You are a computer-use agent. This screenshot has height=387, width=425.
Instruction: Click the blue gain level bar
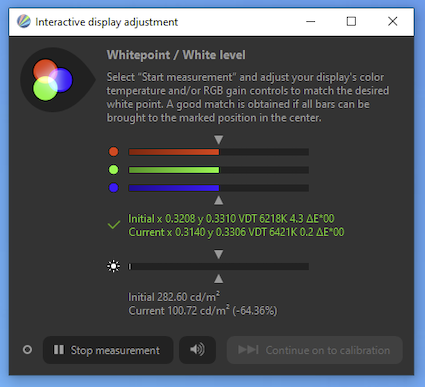pyautogui.click(x=219, y=188)
